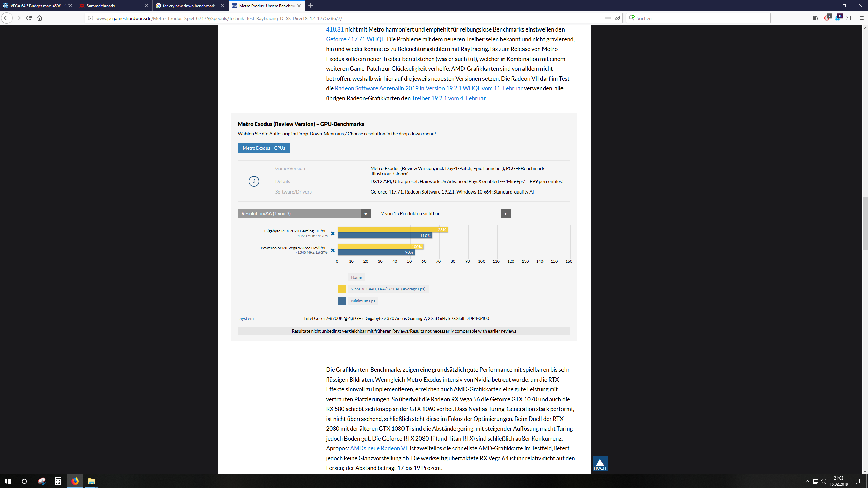Click the page vertical scrollbar thumb
Screen dimensions: 868x488
(865, 224)
